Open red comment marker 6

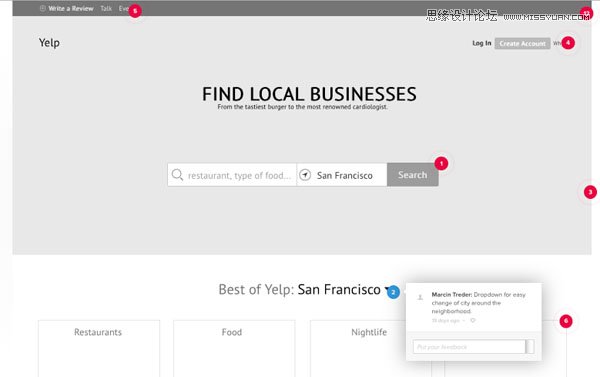[x=566, y=321]
